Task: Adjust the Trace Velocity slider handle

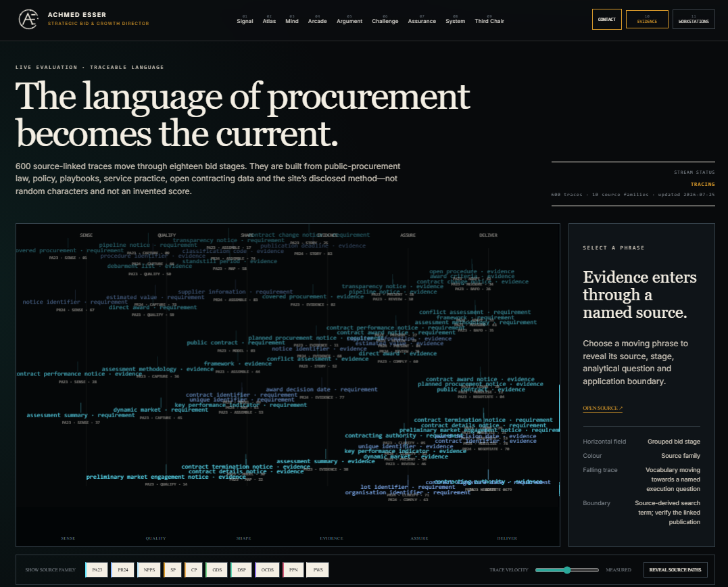Action: (x=567, y=570)
